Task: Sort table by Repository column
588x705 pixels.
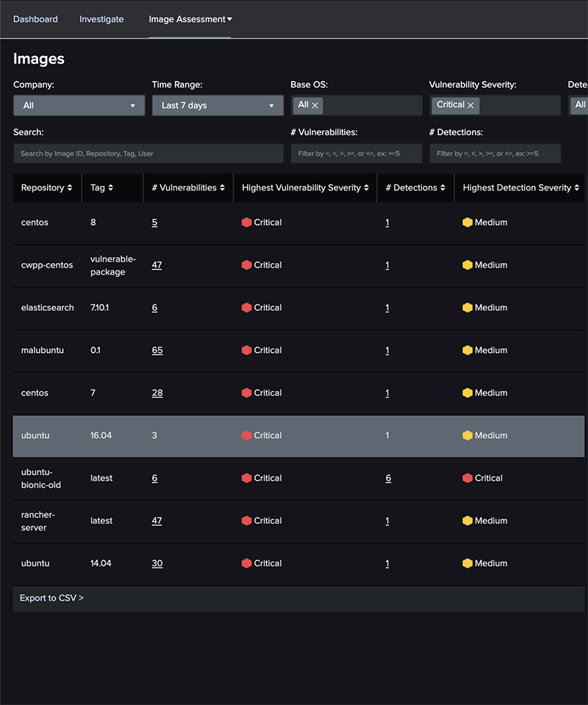Action: pos(70,188)
